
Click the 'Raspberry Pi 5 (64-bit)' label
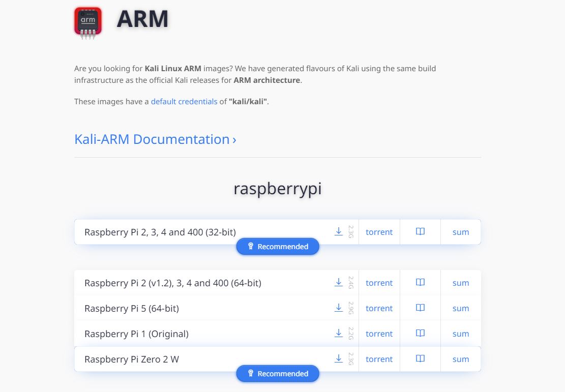[x=132, y=309]
